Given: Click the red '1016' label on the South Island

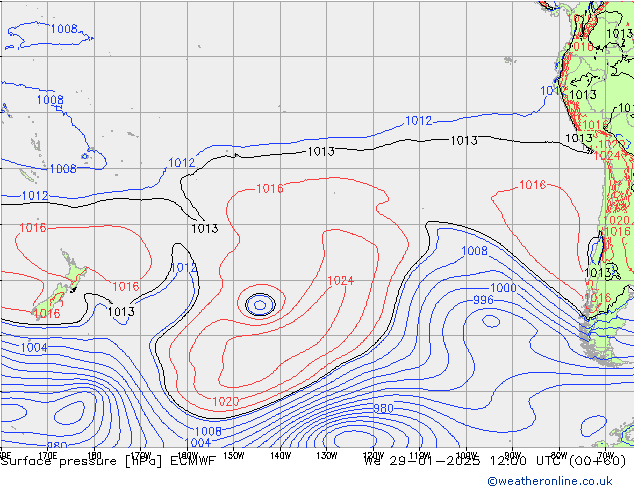Looking at the screenshot, I should click(46, 314).
